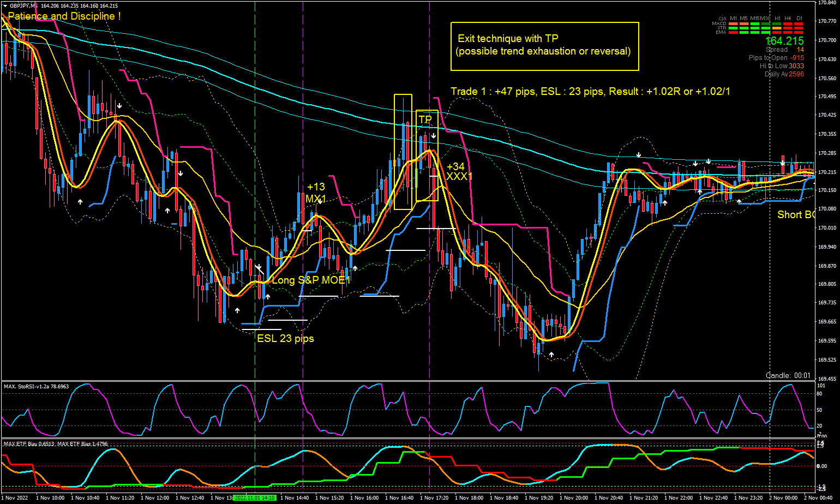
Task: Select the 'Patience and Discipline !' label
Action: click(64, 16)
